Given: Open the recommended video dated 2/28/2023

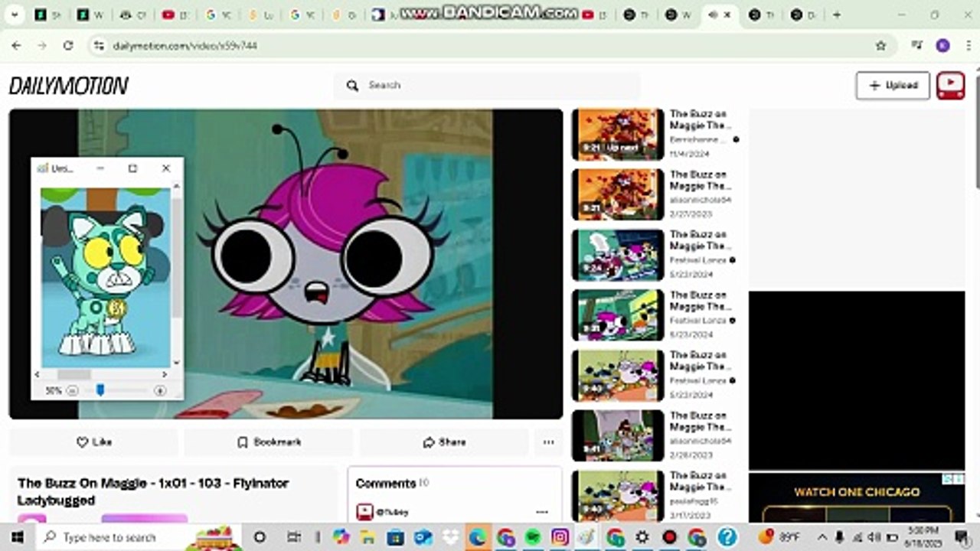Looking at the screenshot, I should [618, 436].
